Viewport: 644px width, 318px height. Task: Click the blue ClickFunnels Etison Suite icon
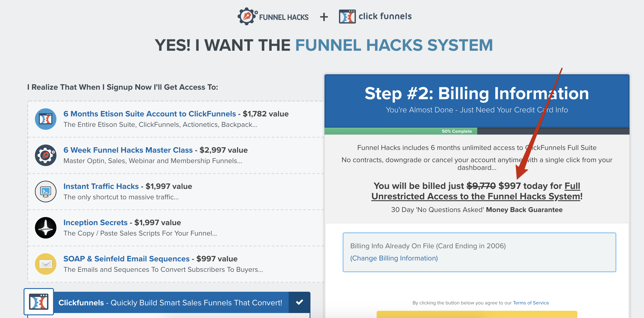coord(46,119)
